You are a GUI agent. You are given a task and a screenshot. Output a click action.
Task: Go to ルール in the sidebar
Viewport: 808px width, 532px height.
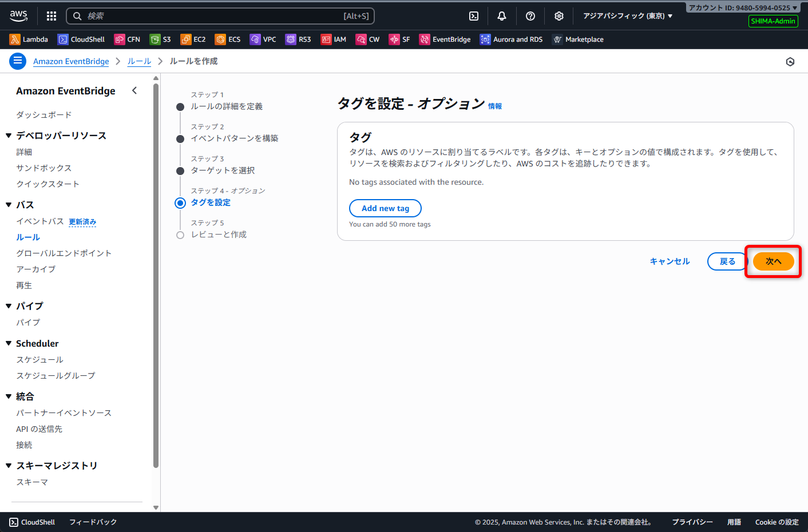28,237
